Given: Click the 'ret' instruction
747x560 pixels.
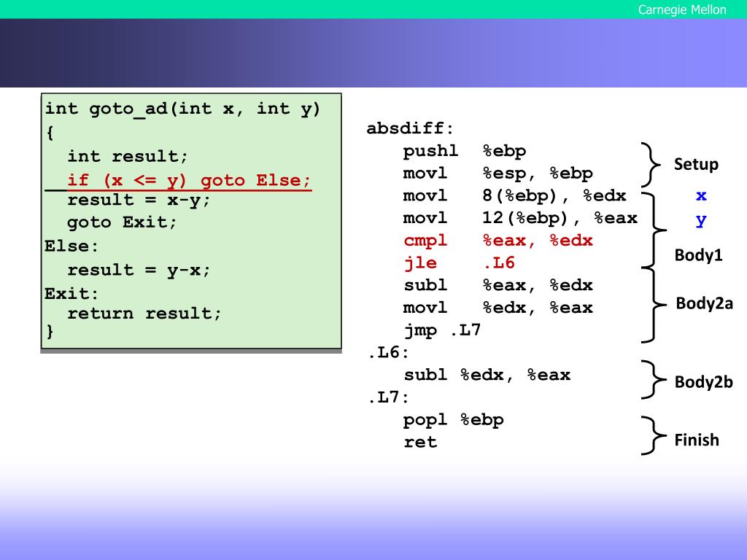Looking at the screenshot, I should (420, 443).
